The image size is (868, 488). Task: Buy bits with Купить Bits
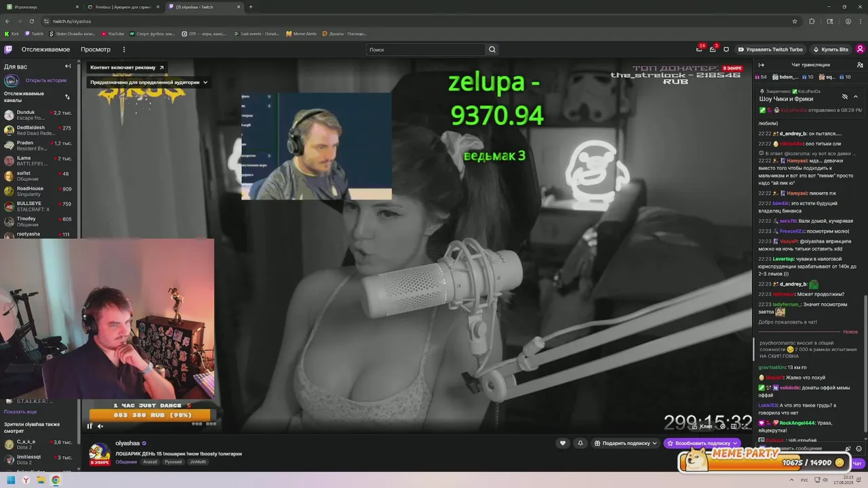coord(830,49)
